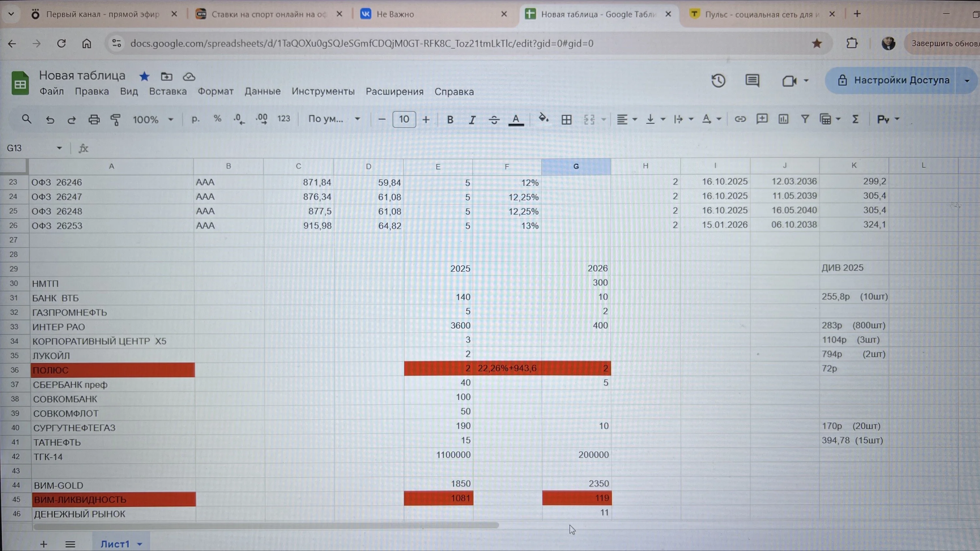Open the comments history icon
980x551 pixels.
[752, 81]
